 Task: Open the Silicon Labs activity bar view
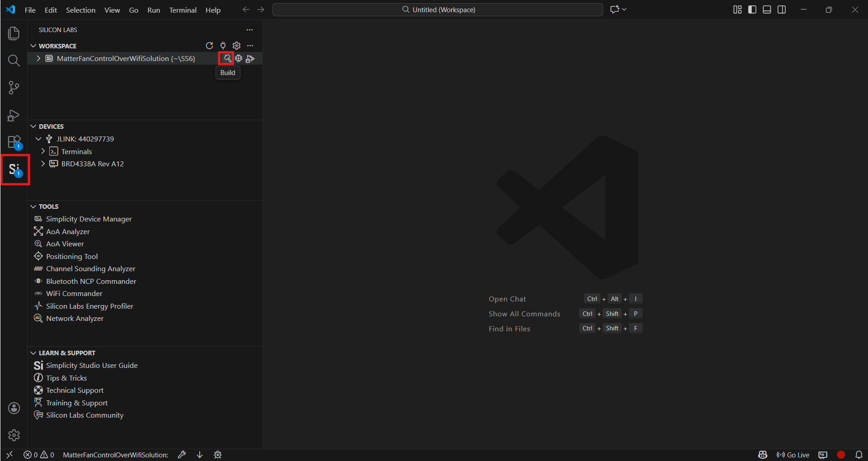point(14,169)
